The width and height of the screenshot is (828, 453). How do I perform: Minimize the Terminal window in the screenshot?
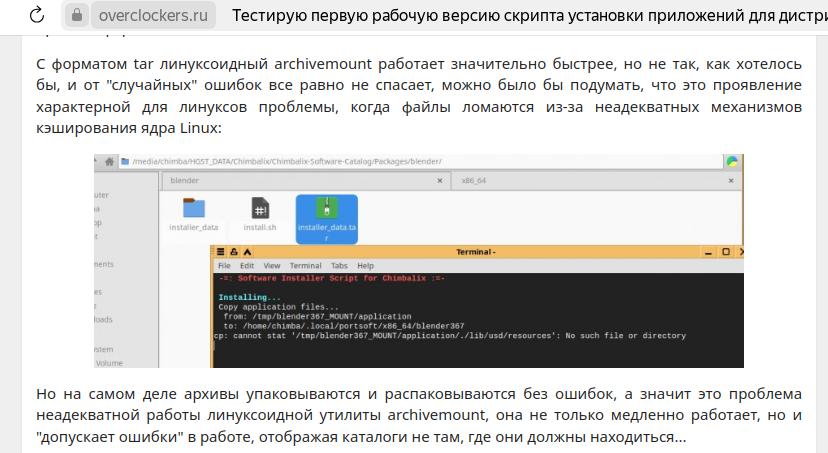click(x=708, y=252)
